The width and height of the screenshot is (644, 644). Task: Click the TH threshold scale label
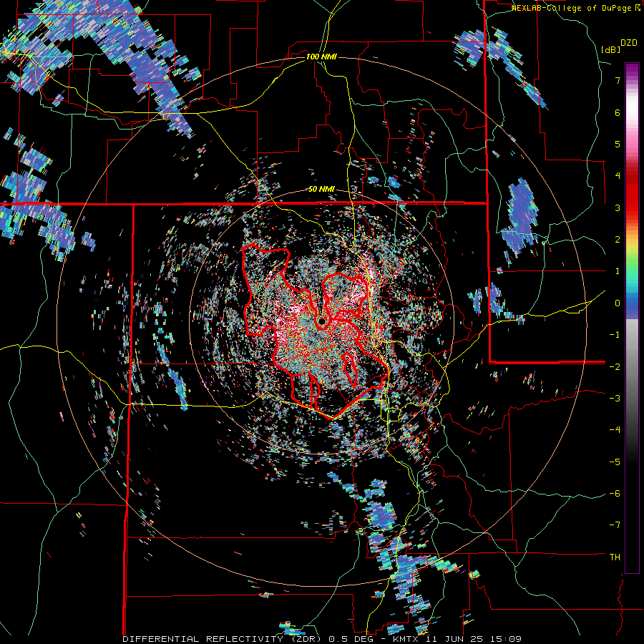pyautogui.click(x=615, y=557)
